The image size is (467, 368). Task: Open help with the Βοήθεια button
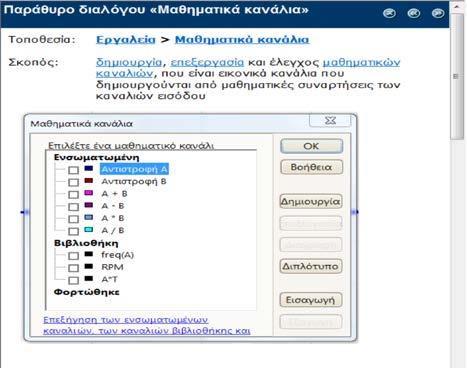coord(311,167)
